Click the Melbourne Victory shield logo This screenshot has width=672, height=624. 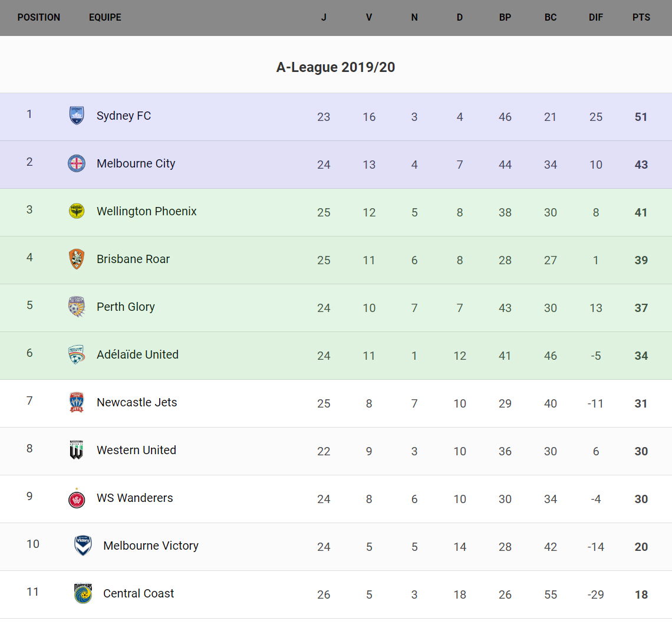pyautogui.click(x=83, y=546)
